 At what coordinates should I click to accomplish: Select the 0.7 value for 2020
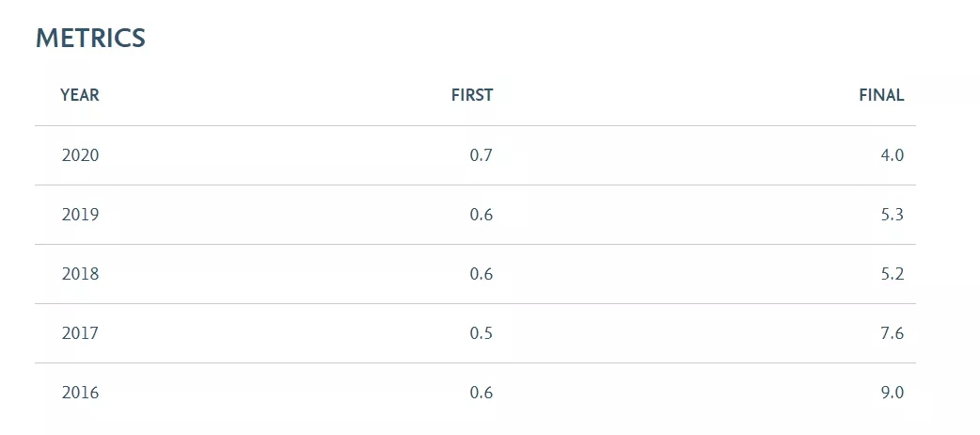pyautogui.click(x=482, y=155)
